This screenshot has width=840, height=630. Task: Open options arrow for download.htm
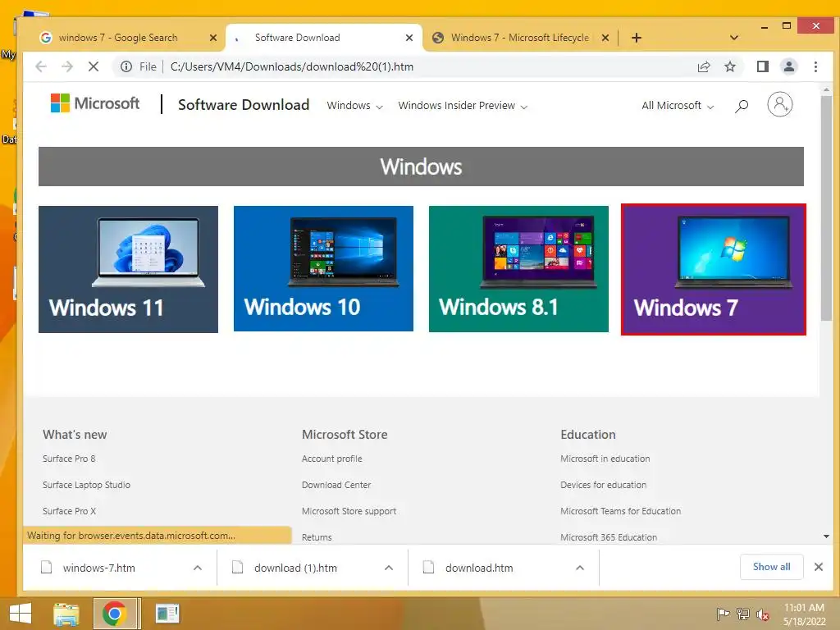pos(580,568)
